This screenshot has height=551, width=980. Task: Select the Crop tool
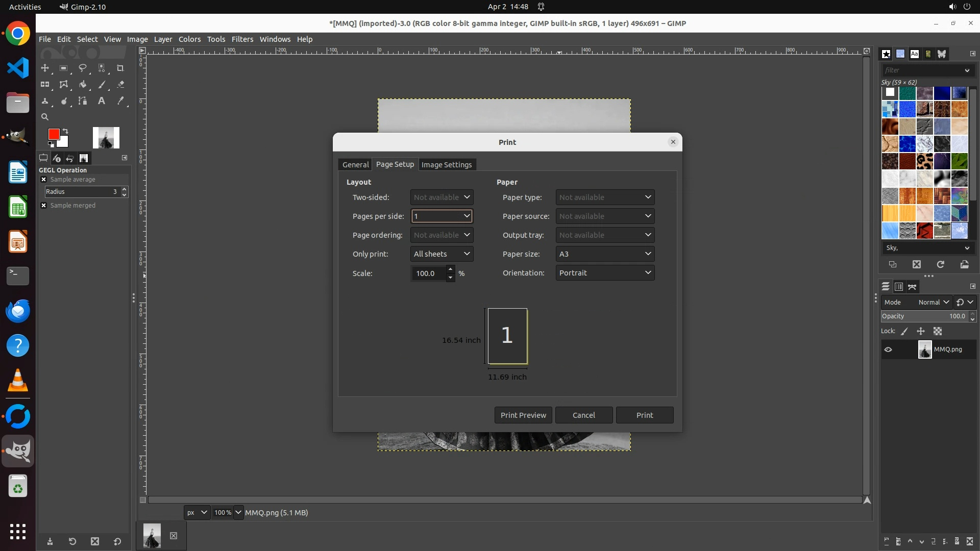[120, 68]
